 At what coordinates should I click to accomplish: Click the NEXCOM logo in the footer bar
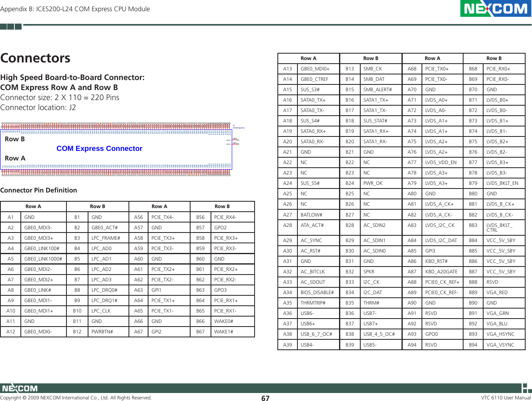(x=20, y=388)
